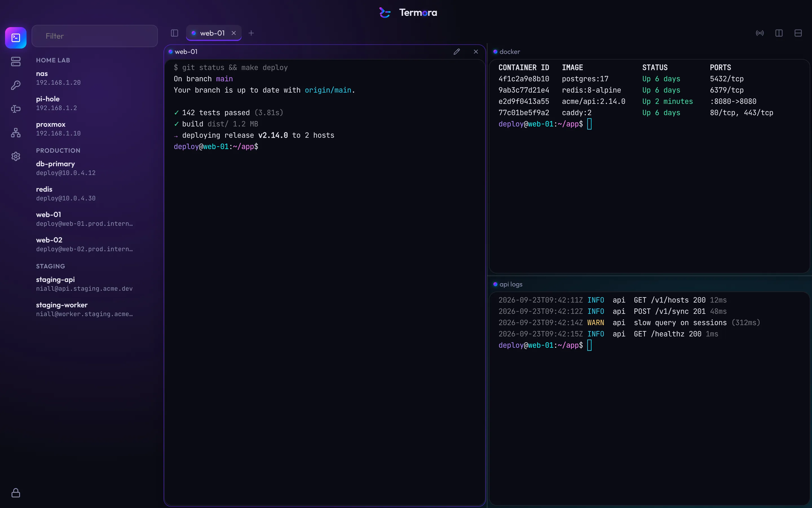Click 'POST /v1/sync 201' log line

(670, 312)
